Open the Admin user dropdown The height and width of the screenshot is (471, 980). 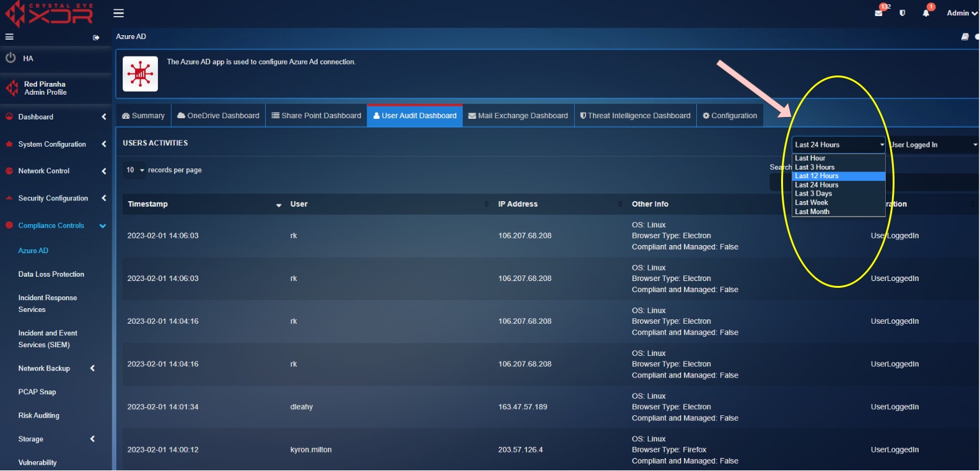pyautogui.click(x=962, y=13)
